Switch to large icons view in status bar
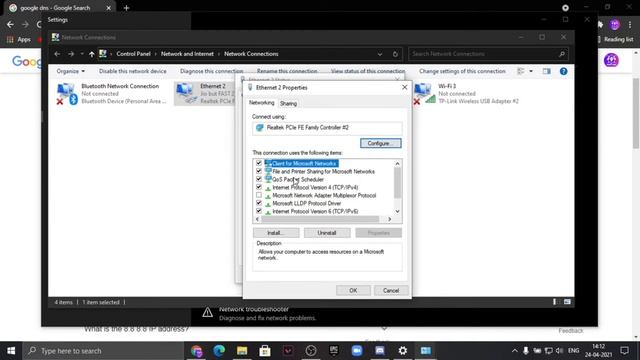 pyautogui.click(x=567, y=302)
